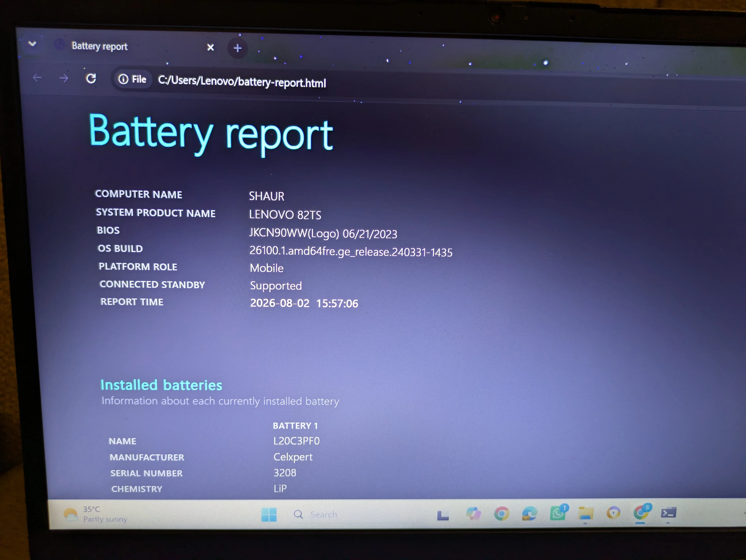Select the serial number value "3208"

point(285,473)
